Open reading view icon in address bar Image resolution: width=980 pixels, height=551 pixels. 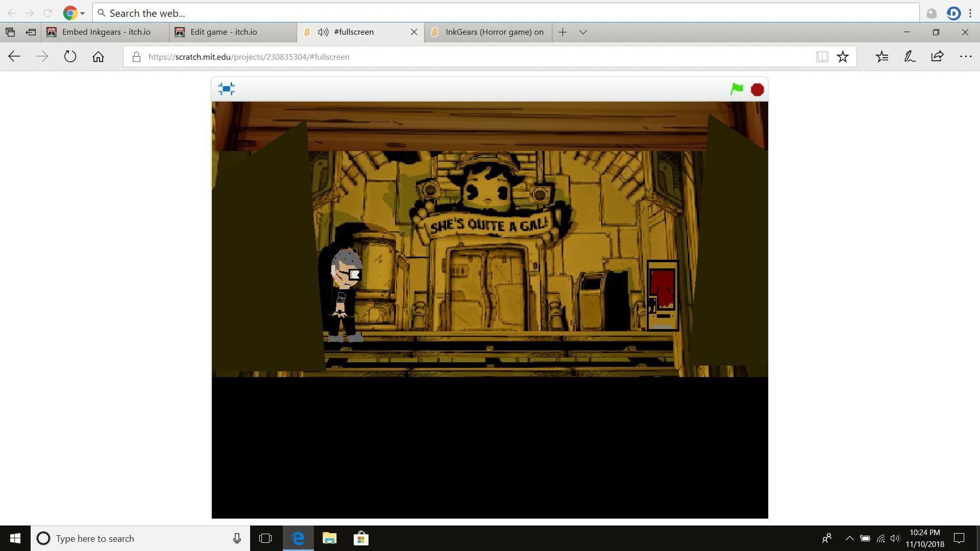tap(822, 57)
